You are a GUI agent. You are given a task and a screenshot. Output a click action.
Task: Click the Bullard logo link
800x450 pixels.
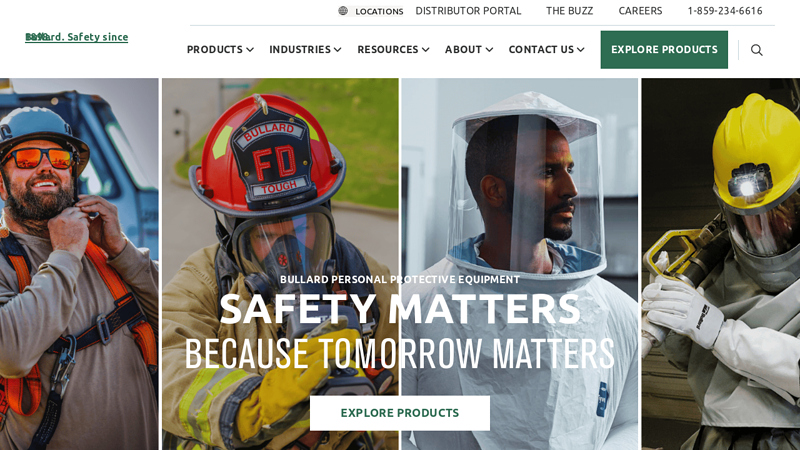click(x=77, y=37)
